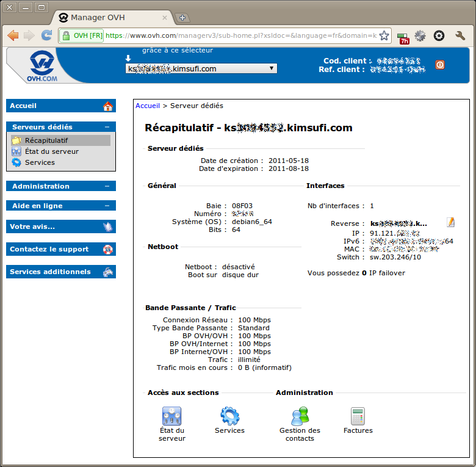
Task: Click the 'Vous possedez 0 IP failover' text
Action: 356,273
